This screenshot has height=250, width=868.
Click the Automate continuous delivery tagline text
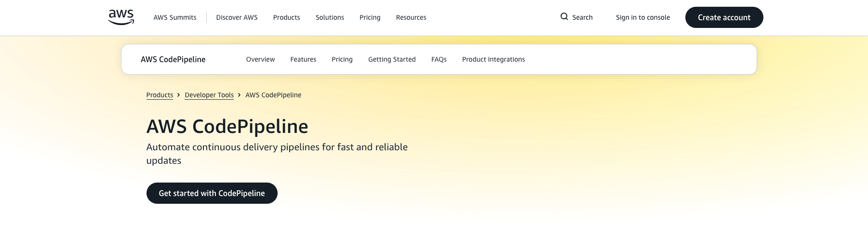point(277,154)
